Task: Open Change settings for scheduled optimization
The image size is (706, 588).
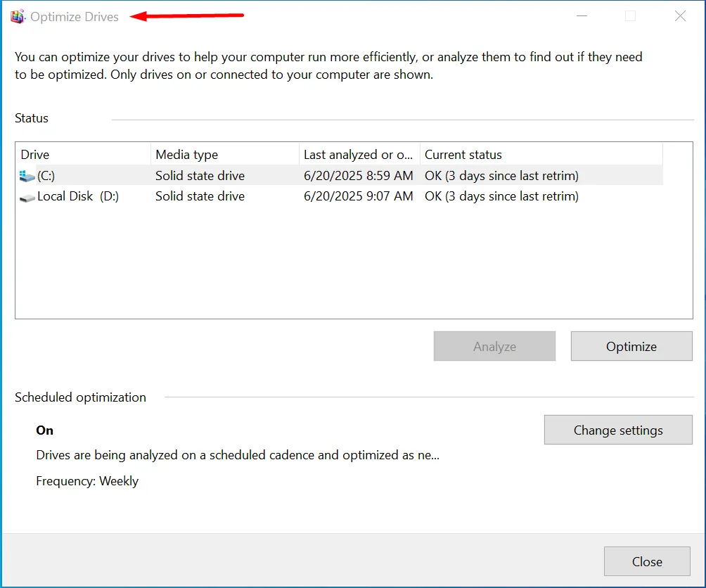Action: [x=618, y=430]
